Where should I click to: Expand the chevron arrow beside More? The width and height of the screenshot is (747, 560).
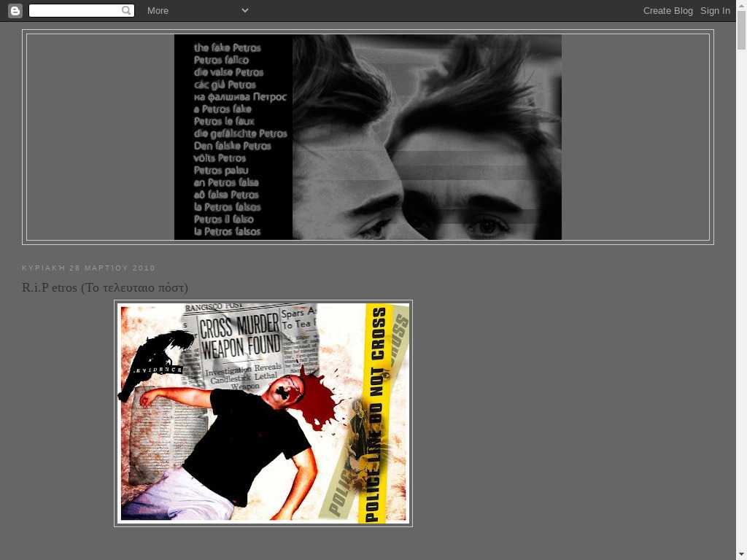click(245, 10)
